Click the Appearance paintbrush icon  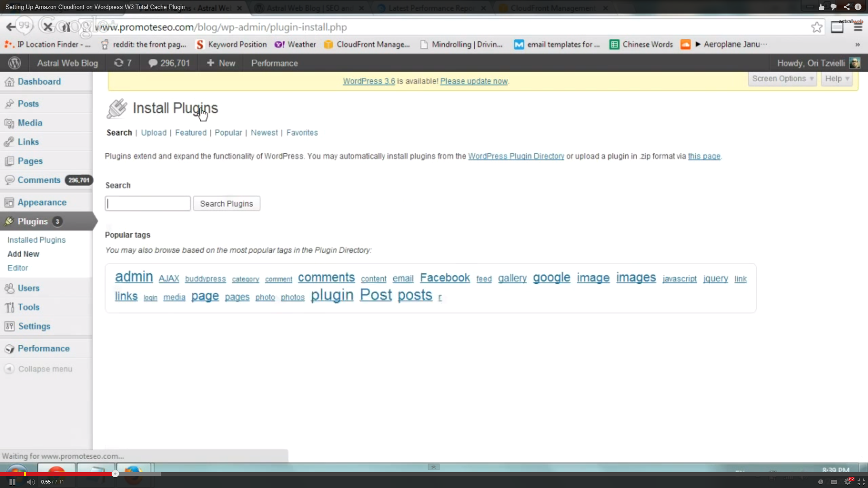point(9,202)
